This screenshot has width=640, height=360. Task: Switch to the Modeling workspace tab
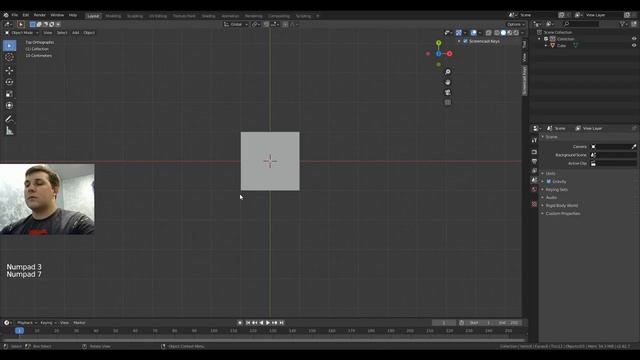click(113, 16)
